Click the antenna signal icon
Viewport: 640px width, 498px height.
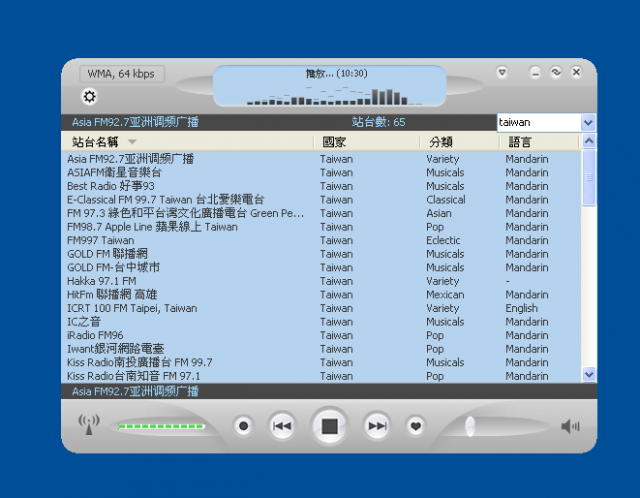89,425
